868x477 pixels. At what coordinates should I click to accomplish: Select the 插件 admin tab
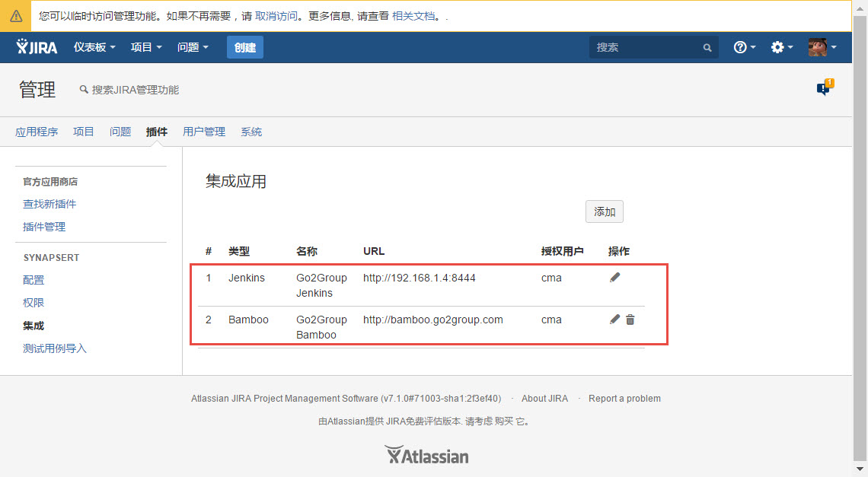point(157,132)
